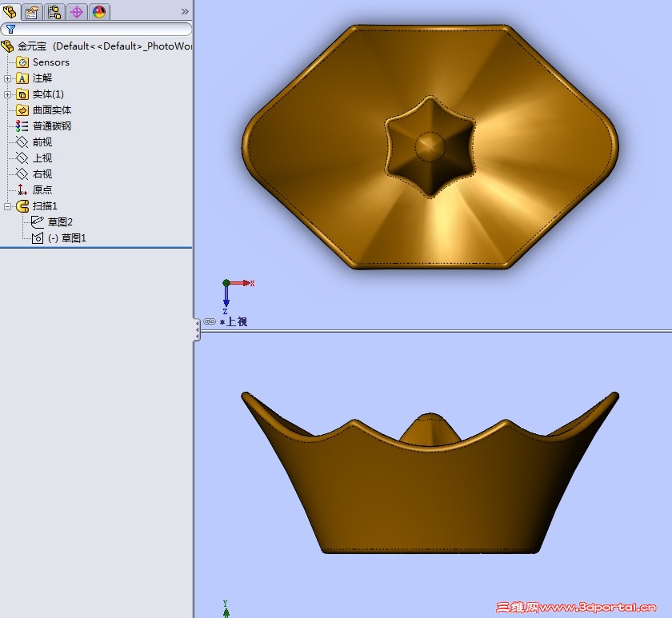The image size is (672, 618).
Task: Select the 右视 right plane
Action: pos(42,173)
